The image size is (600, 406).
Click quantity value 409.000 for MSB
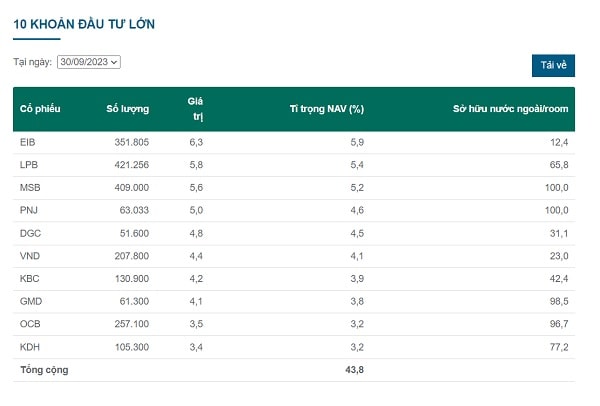[132, 188]
